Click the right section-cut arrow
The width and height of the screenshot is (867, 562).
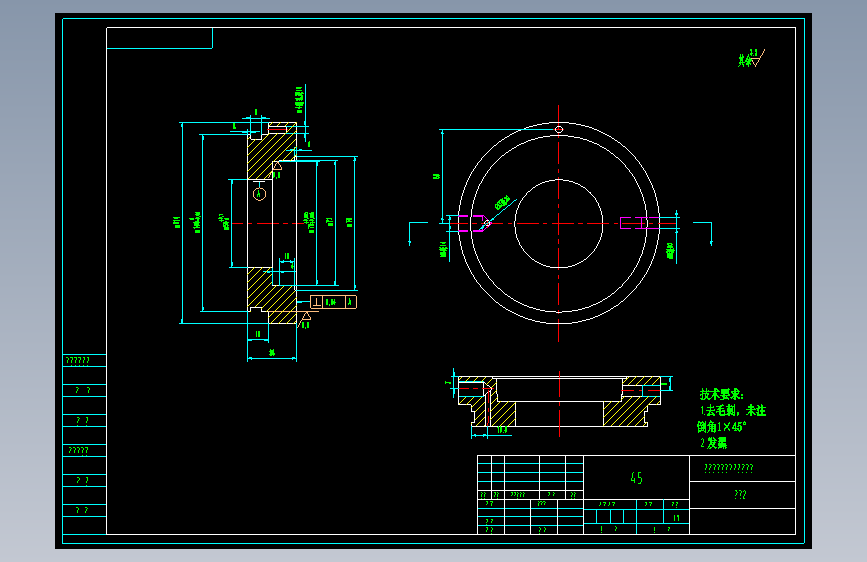[703, 233]
